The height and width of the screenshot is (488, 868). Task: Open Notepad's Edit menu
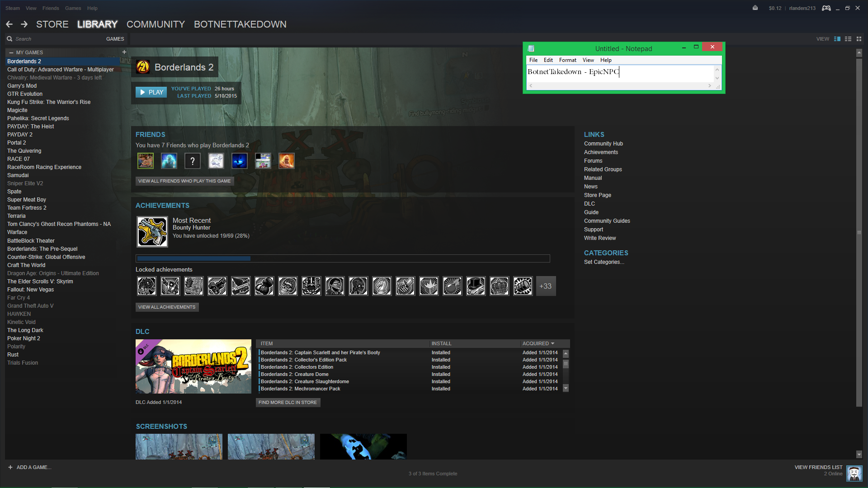tap(548, 60)
